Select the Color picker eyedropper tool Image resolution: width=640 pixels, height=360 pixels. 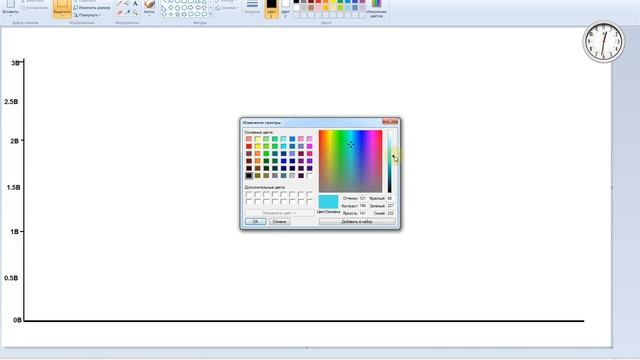tap(128, 12)
